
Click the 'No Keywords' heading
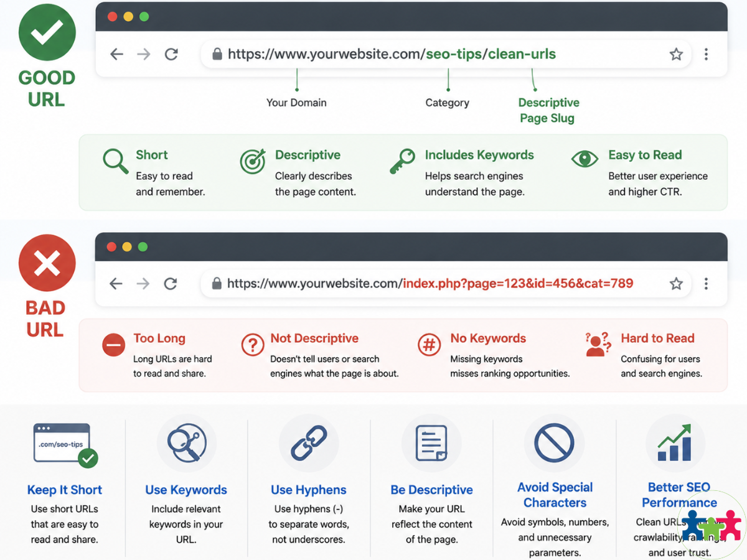(488, 338)
